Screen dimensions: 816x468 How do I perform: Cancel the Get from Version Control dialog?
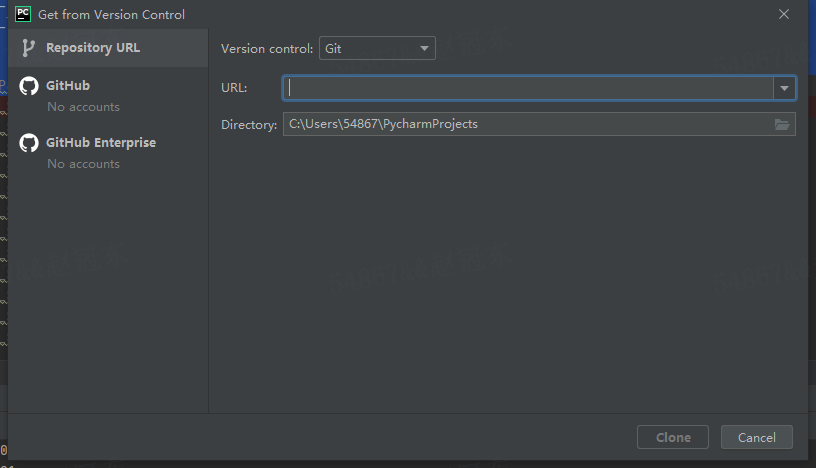pyautogui.click(x=757, y=437)
